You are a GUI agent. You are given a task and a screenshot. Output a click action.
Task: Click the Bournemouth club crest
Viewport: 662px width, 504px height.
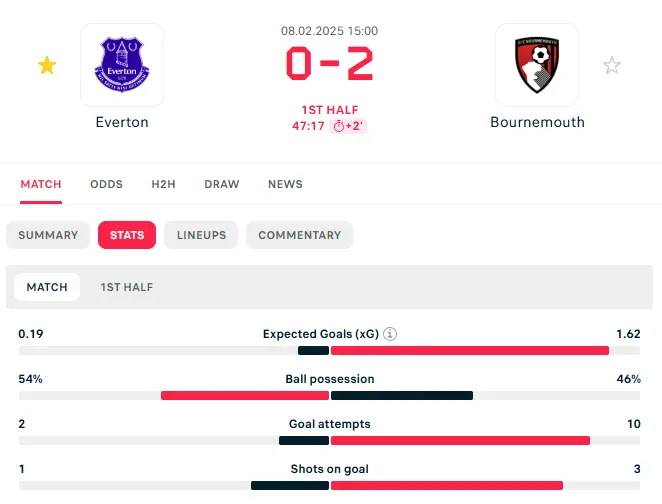point(537,64)
